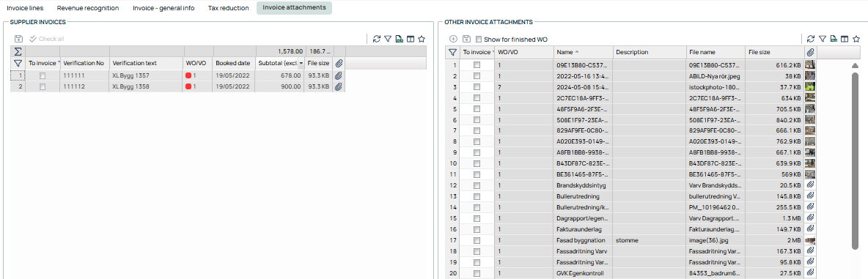Open paperclip for GVK Egenkontroll row
This screenshot has width=868, height=279.
[810, 272]
